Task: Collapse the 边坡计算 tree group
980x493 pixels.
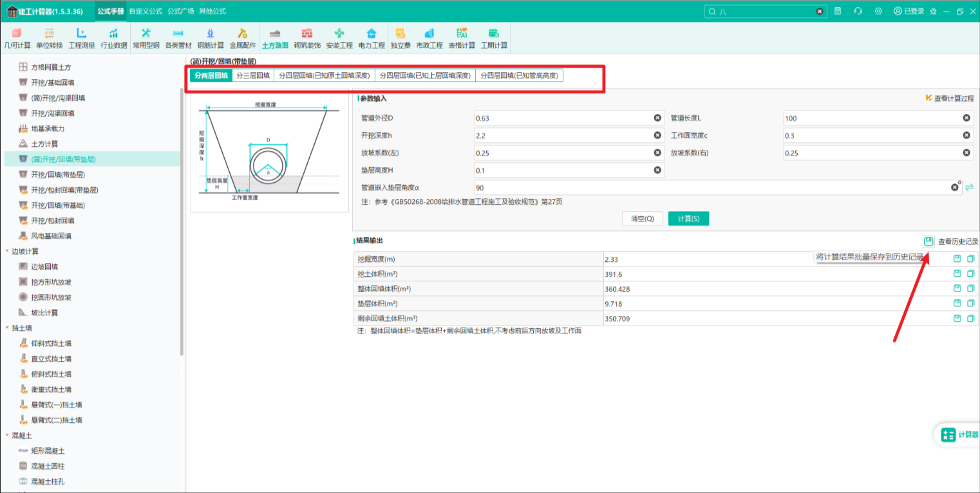Action: [x=7, y=251]
